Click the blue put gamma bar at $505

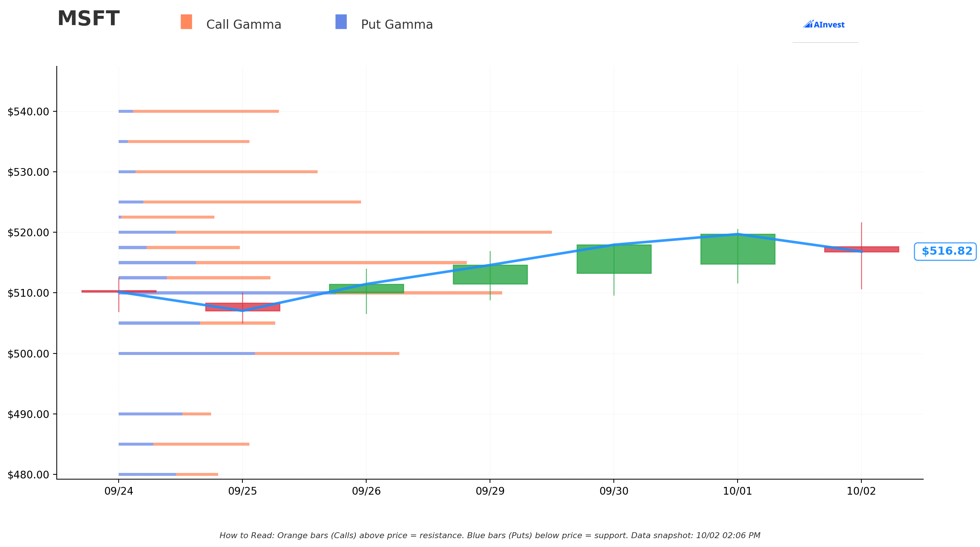pos(160,323)
